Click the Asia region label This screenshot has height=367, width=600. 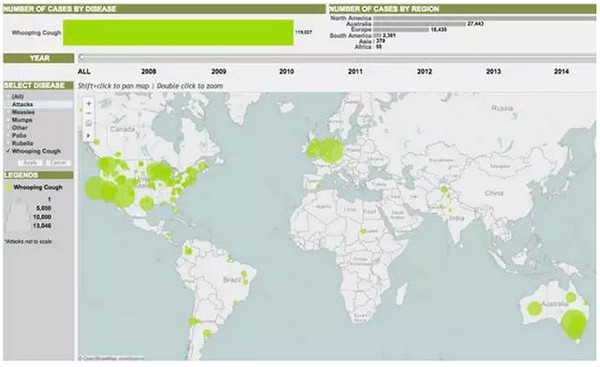pyautogui.click(x=365, y=41)
